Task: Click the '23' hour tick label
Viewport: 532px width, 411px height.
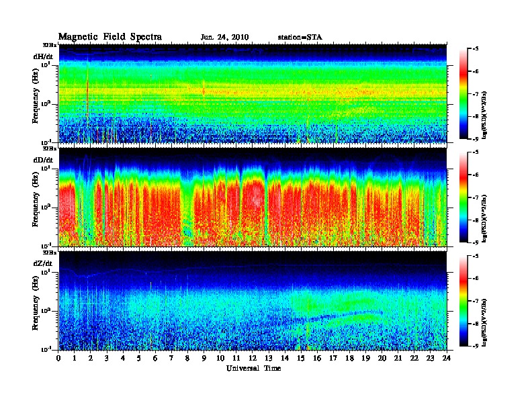Action: tap(430, 358)
